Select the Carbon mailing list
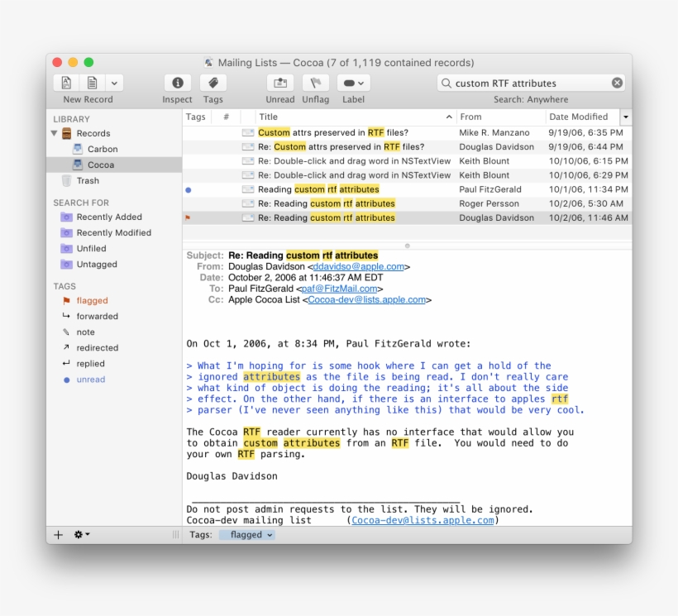 pyautogui.click(x=103, y=149)
